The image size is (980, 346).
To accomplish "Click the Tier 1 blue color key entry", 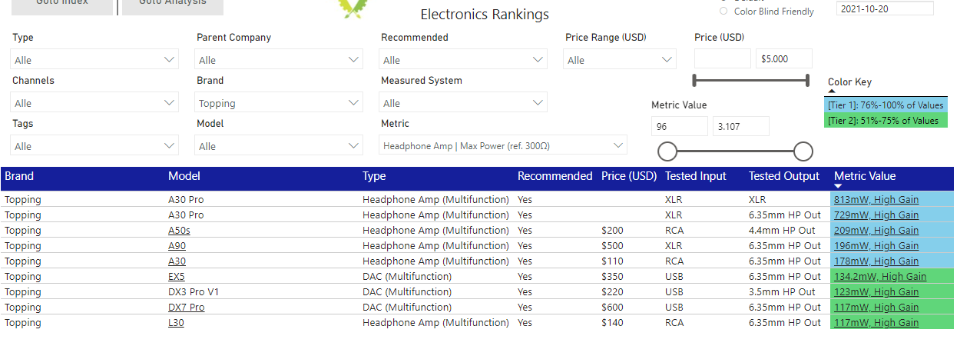I will coord(886,105).
